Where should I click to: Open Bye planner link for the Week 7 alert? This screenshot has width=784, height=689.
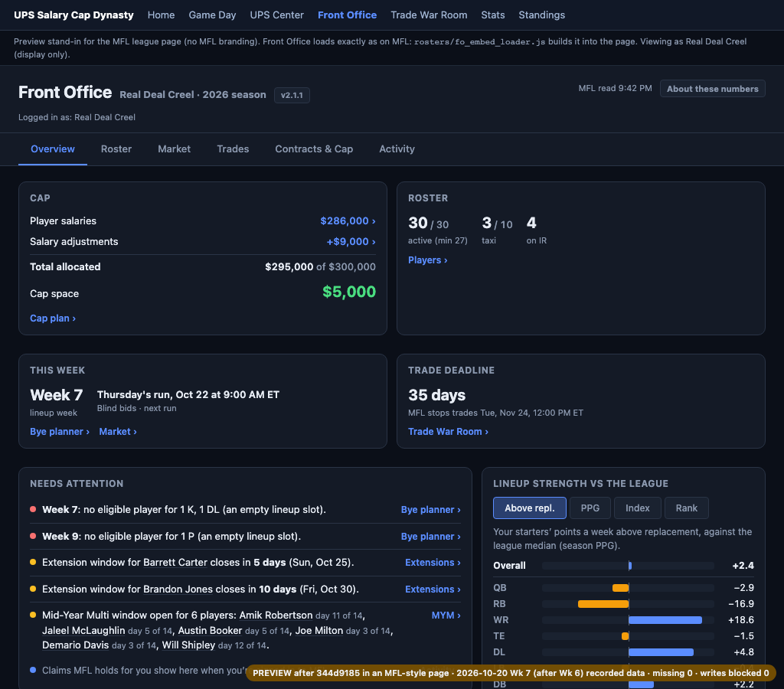430,510
